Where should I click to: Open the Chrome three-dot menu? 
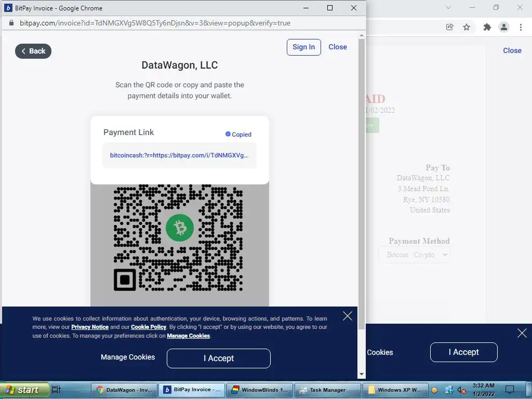[521, 27]
